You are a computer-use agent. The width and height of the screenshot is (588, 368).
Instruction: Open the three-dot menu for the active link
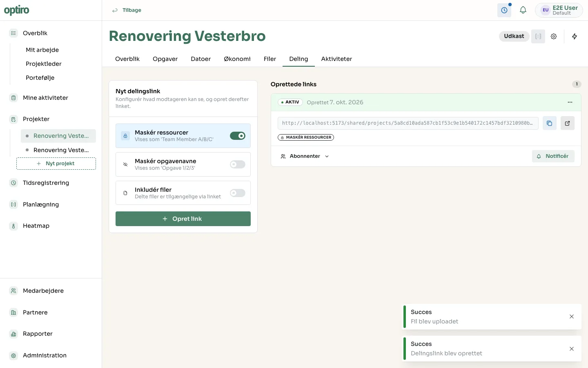(x=570, y=102)
